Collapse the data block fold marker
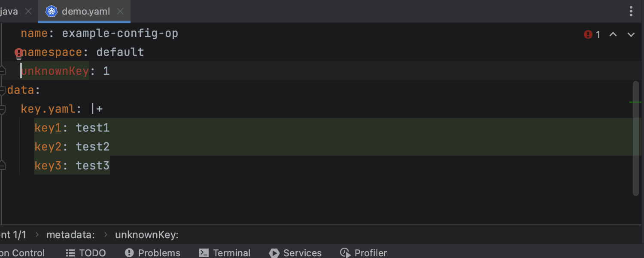This screenshot has height=258, width=644. point(2,90)
